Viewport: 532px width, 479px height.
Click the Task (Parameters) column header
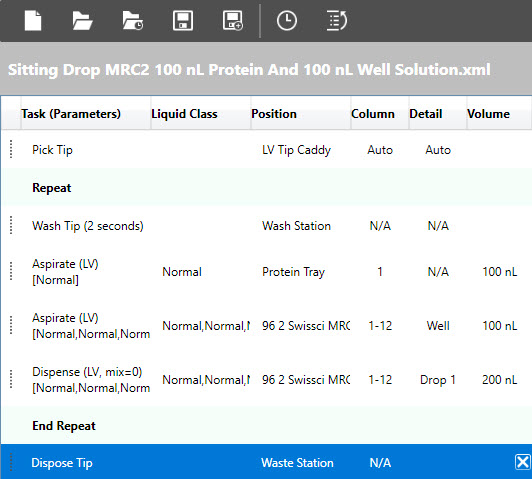(x=71, y=114)
